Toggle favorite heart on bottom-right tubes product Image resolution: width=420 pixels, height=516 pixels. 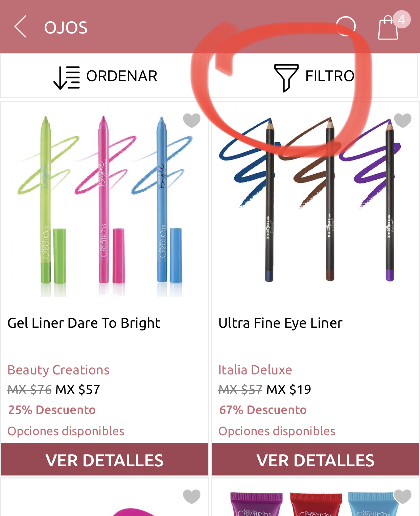(x=403, y=496)
